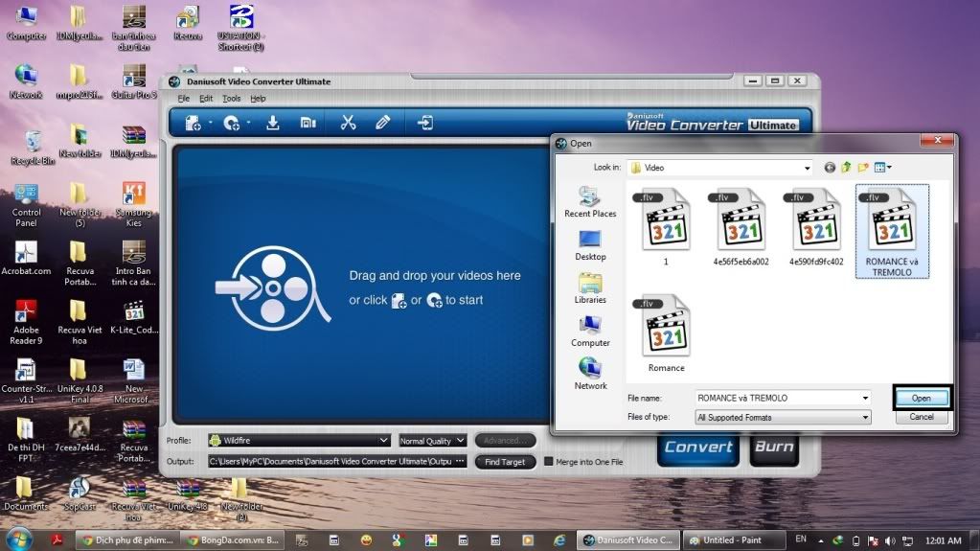Toggle the Merge into One File checkbox
Screen dimensions: 980x551
[x=549, y=462]
